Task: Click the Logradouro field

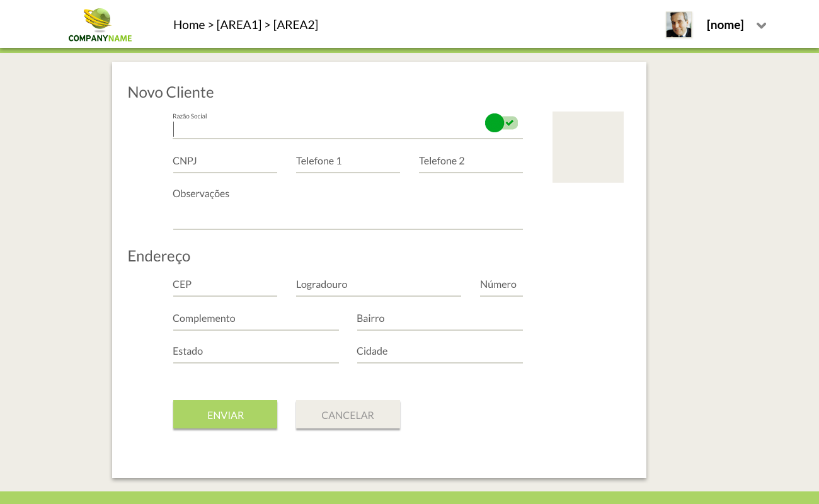Action: tap(378, 285)
